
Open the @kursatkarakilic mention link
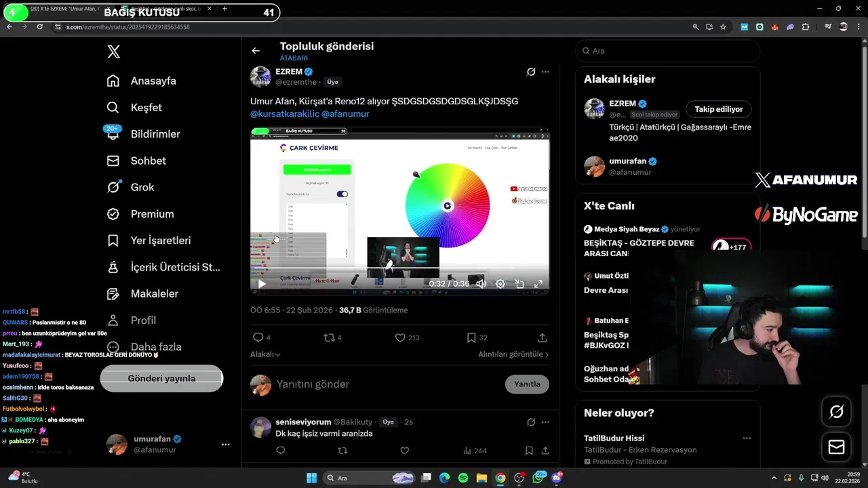[x=284, y=114]
